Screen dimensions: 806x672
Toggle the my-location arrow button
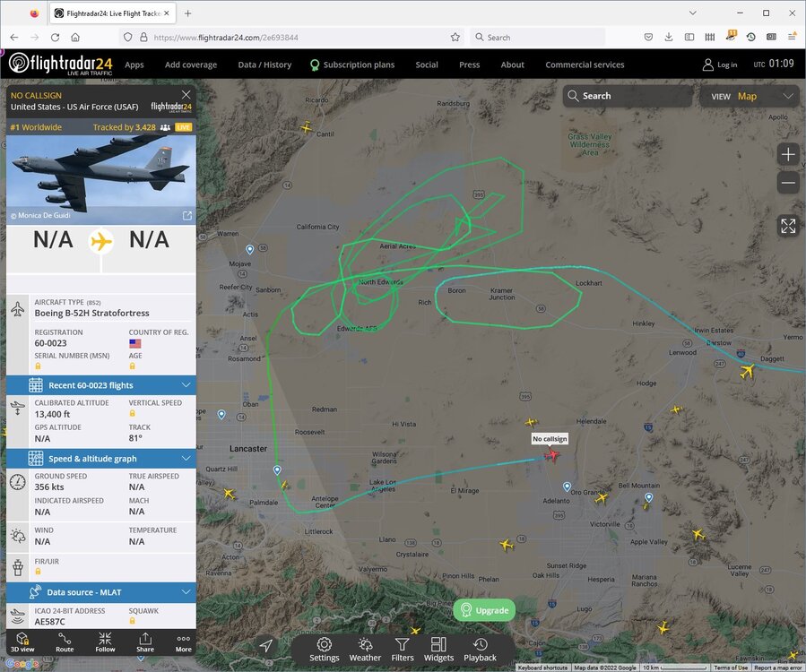(265, 646)
